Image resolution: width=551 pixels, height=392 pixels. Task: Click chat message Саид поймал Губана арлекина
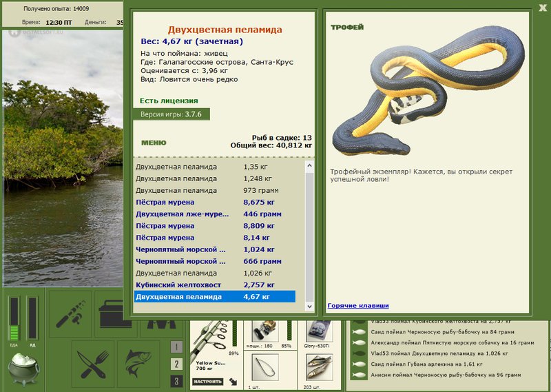(426, 364)
